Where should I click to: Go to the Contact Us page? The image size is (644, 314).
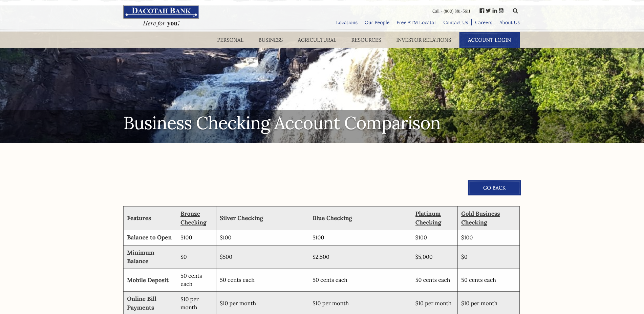point(455,23)
